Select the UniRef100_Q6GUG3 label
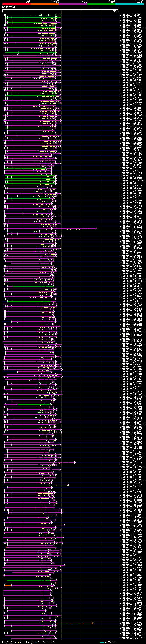Screen dimensions: 146x644 coord(131,193)
